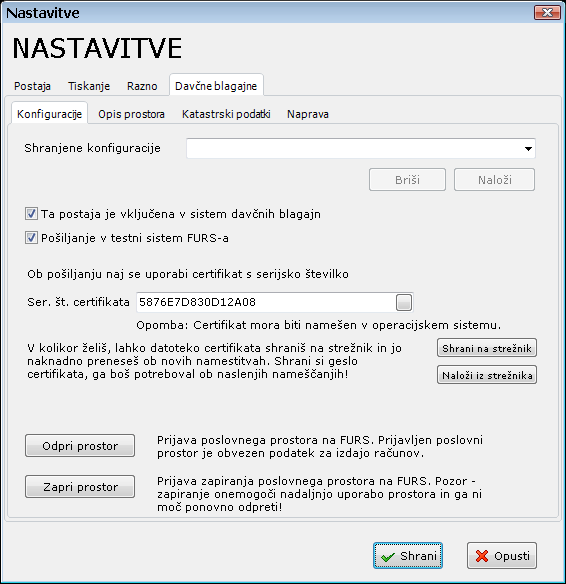Open the Shranjene konfiguracije dropdown arrow

[x=528, y=149]
